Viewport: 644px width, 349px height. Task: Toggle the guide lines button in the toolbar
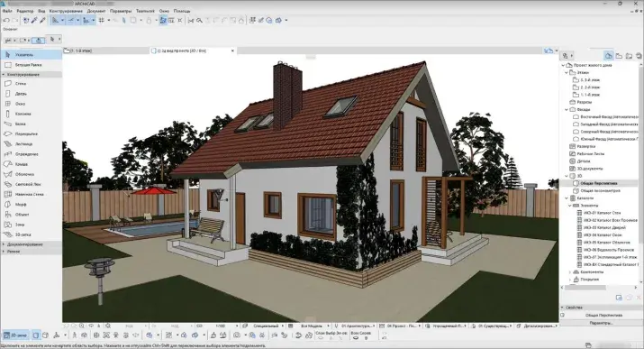55,20
